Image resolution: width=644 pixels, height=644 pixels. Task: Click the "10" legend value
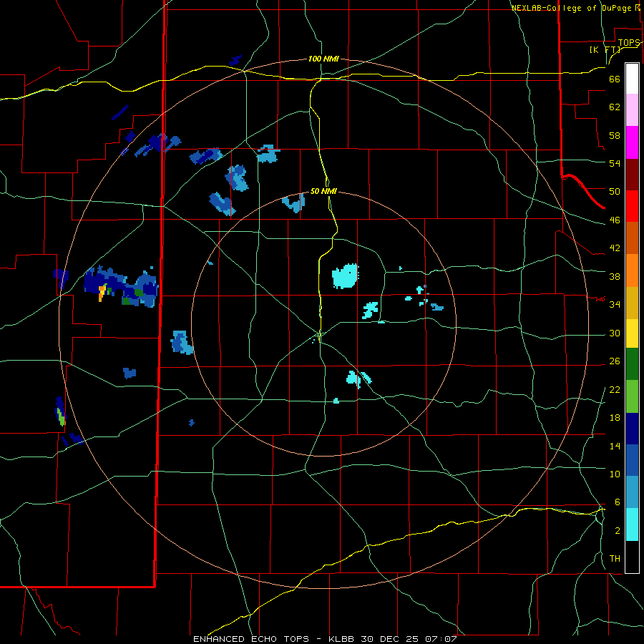(615, 474)
